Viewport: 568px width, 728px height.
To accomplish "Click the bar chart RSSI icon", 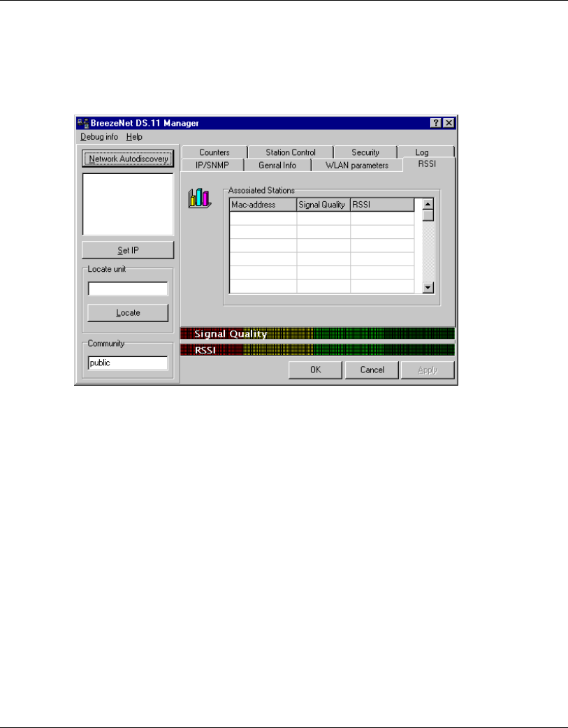I will point(199,198).
